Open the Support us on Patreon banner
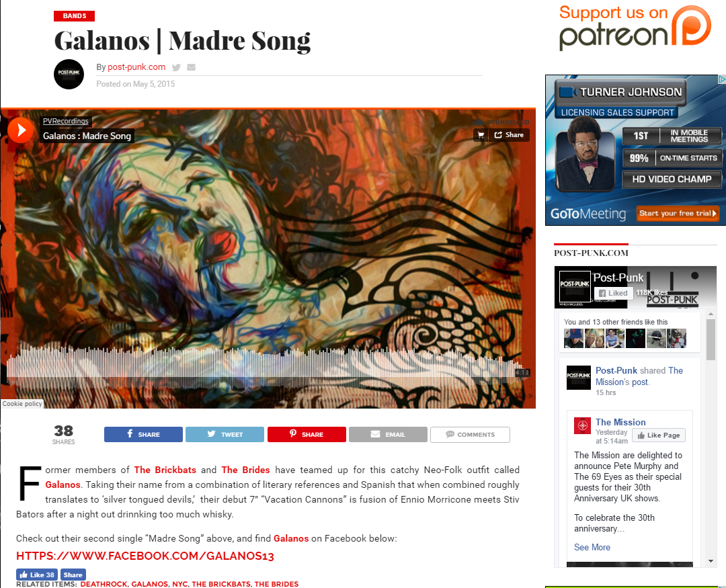This screenshot has height=588, width=726. (635, 28)
